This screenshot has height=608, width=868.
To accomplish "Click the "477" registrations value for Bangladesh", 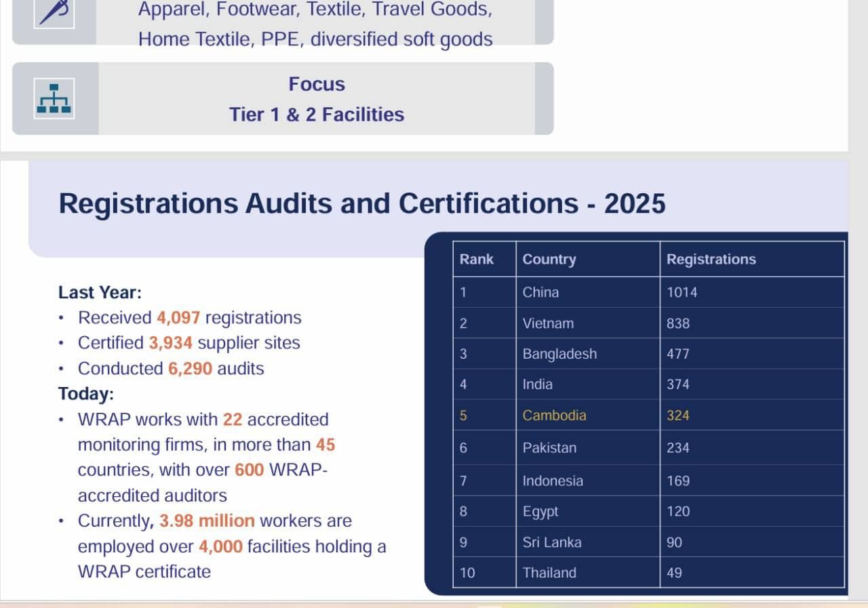I will point(678,354).
